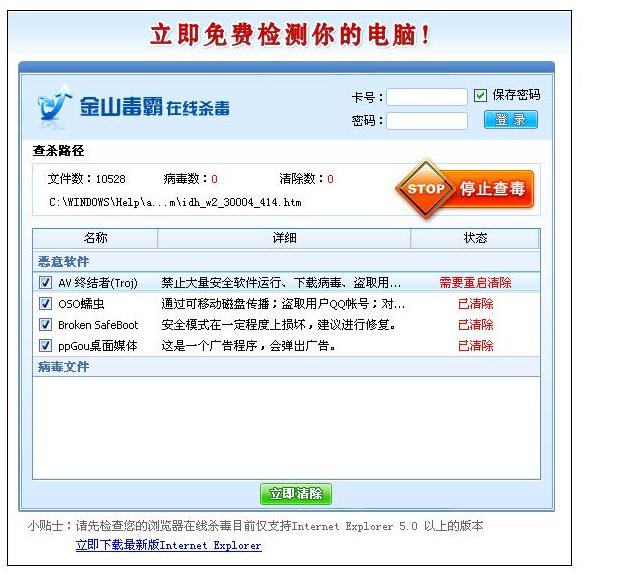Click the 登录 login button
640x575 pixels.
point(510,120)
